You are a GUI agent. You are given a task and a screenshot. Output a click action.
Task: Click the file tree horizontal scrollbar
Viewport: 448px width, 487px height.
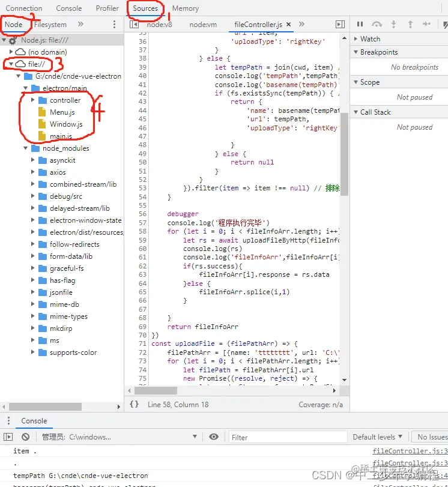click(x=46, y=407)
